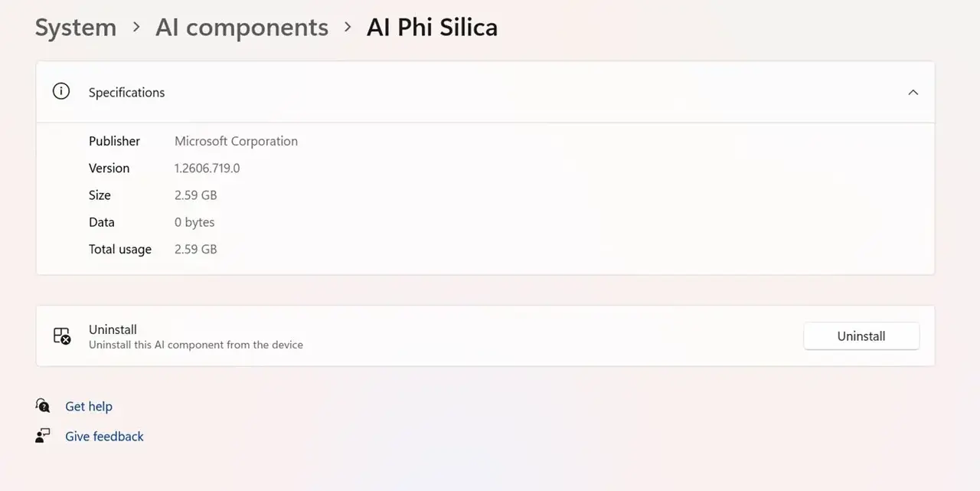Click the breadcrumb chevron after System

[136, 27]
